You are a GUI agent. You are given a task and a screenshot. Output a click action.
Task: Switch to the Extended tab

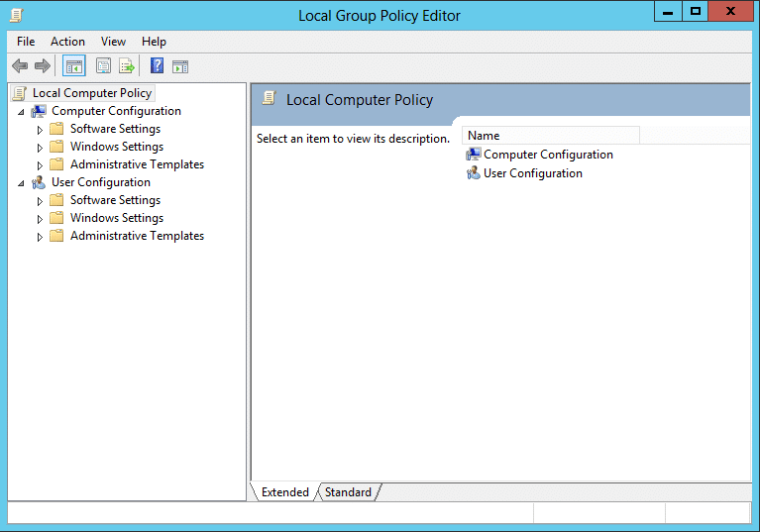pos(285,492)
